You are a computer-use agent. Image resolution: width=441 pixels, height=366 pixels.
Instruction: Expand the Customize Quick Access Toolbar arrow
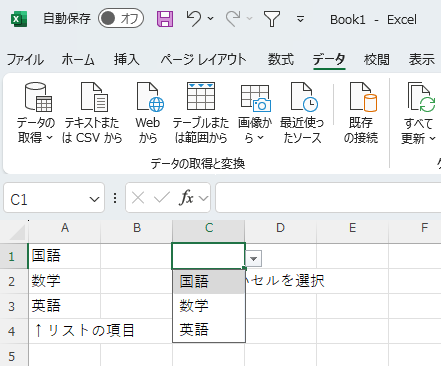(x=300, y=19)
